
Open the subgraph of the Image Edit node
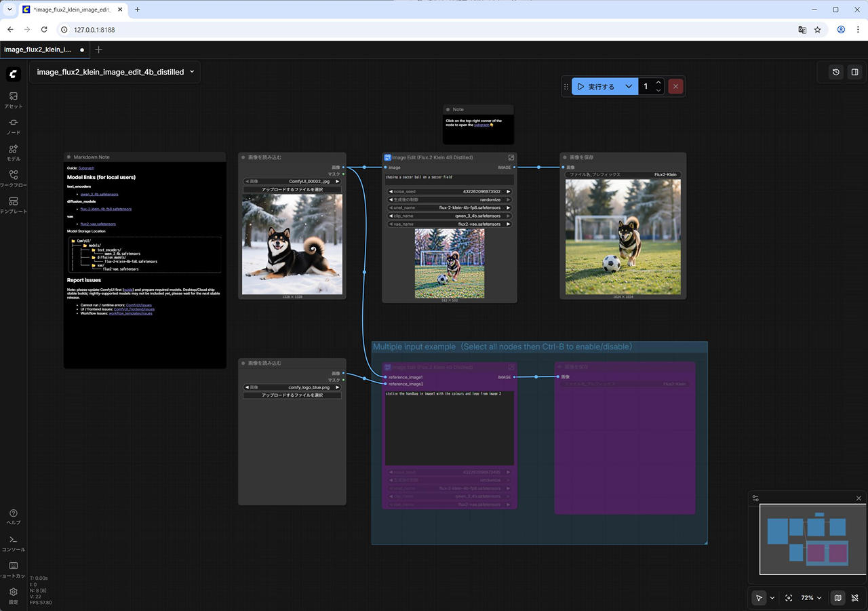click(x=511, y=157)
